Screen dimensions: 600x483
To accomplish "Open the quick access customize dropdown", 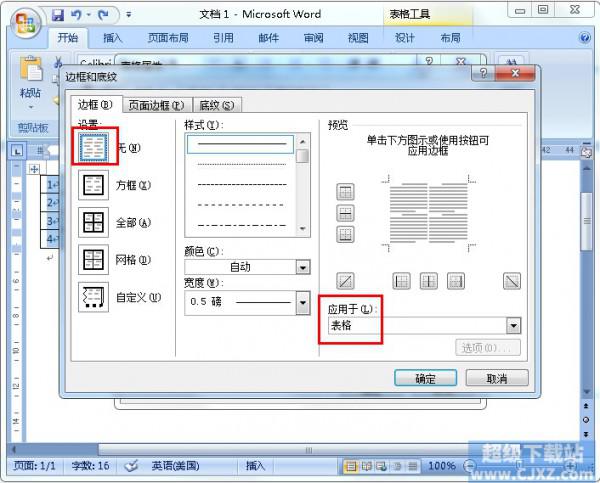I will click(129, 15).
